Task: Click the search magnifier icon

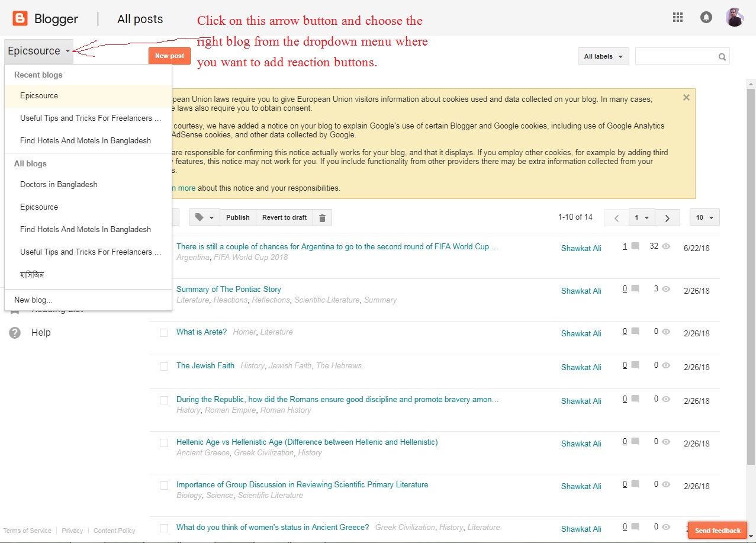Action: 722,57
